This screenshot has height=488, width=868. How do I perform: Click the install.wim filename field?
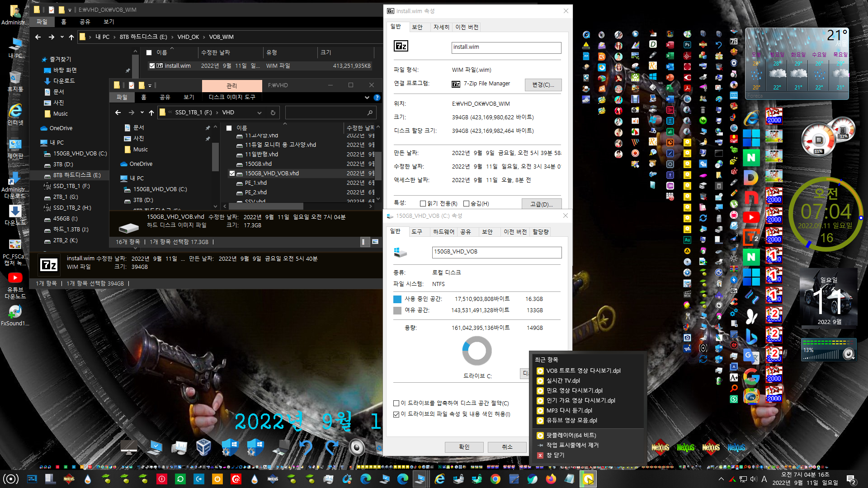click(x=507, y=47)
